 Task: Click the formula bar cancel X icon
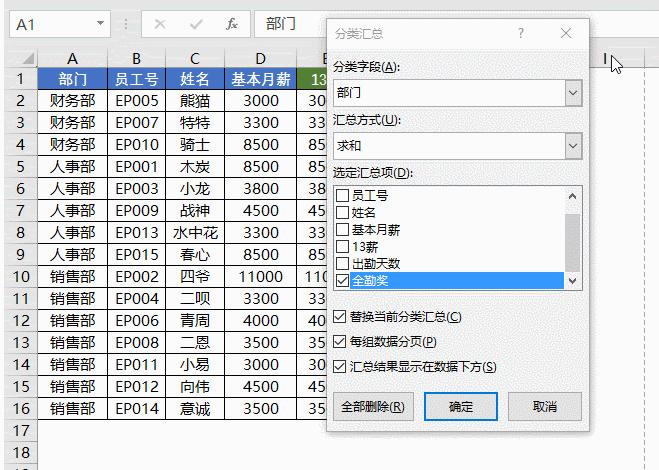point(160,24)
